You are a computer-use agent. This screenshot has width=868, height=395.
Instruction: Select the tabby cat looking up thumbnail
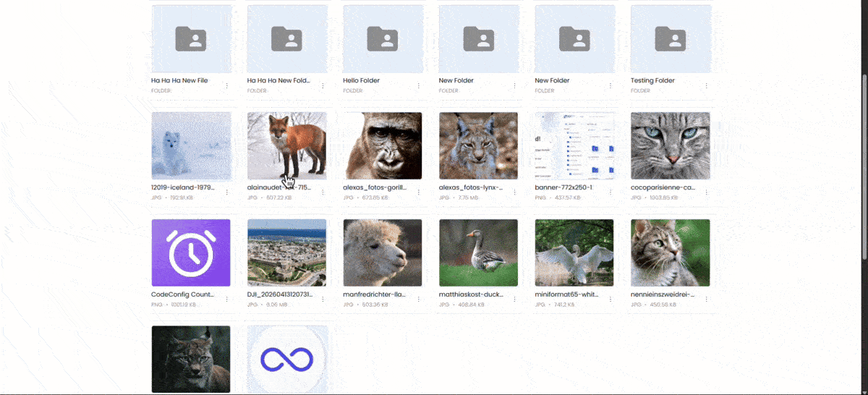point(671,252)
